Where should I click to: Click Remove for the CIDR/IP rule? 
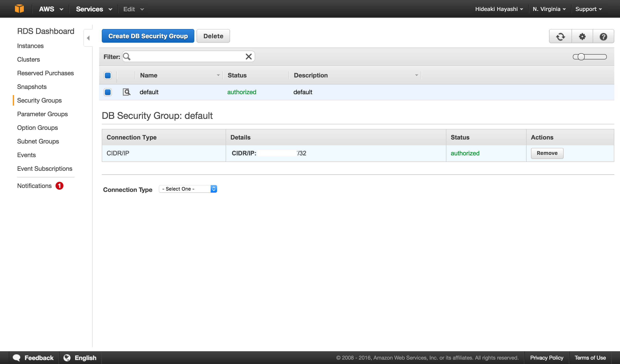547,153
